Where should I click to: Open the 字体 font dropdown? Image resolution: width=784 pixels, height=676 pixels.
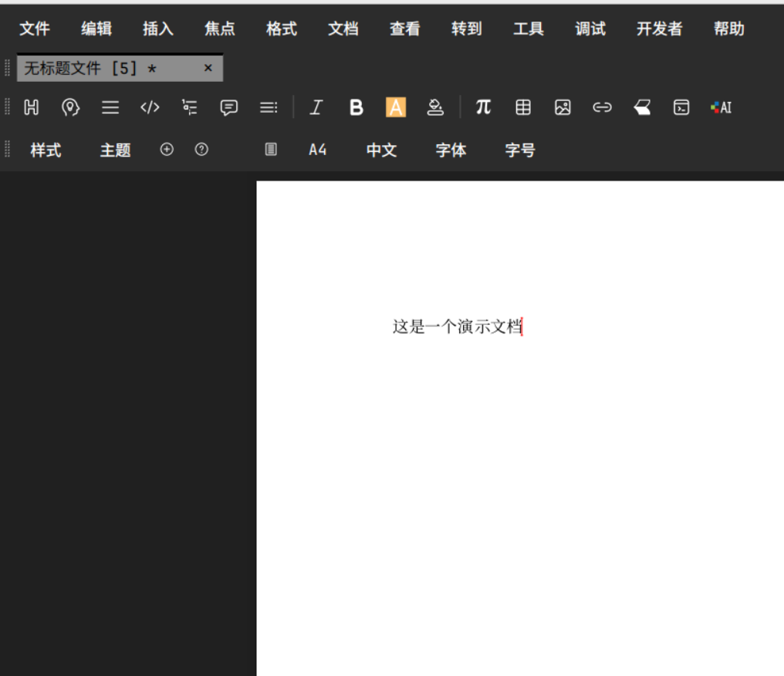click(x=451, y=150)
